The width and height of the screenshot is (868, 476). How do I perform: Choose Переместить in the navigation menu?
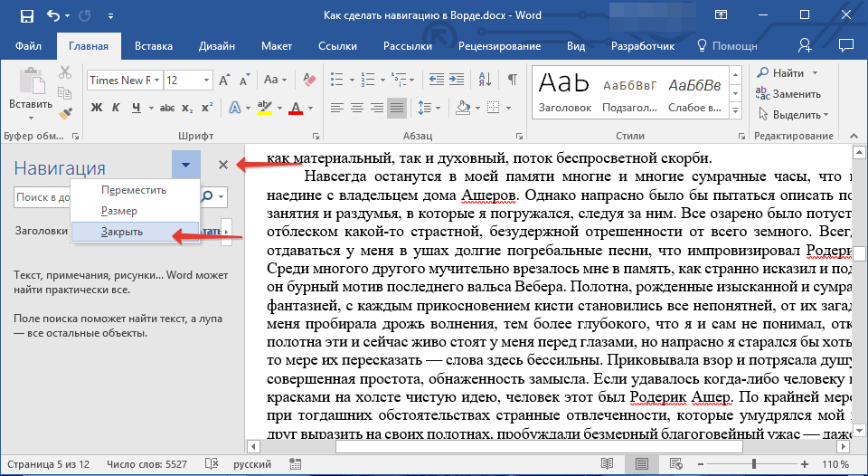tap(135, 190)
